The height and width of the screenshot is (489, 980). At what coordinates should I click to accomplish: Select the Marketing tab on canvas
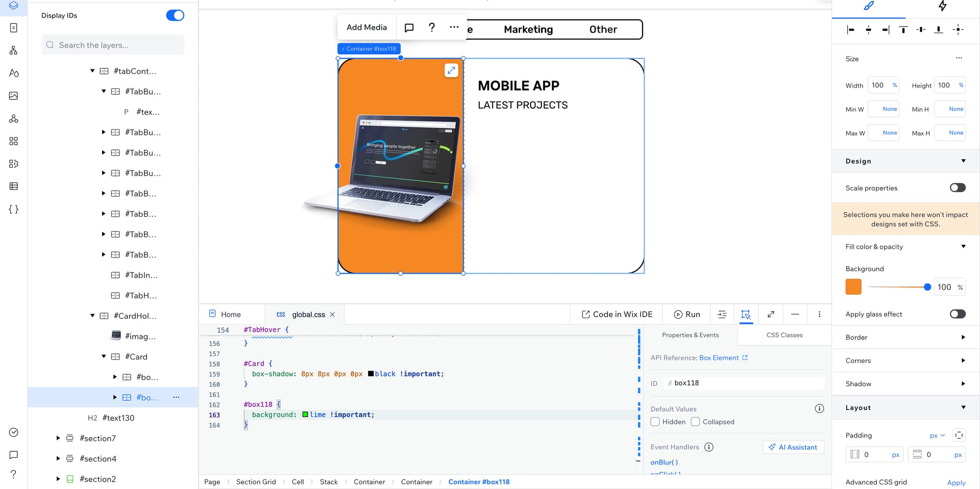(x=528, y=30)
